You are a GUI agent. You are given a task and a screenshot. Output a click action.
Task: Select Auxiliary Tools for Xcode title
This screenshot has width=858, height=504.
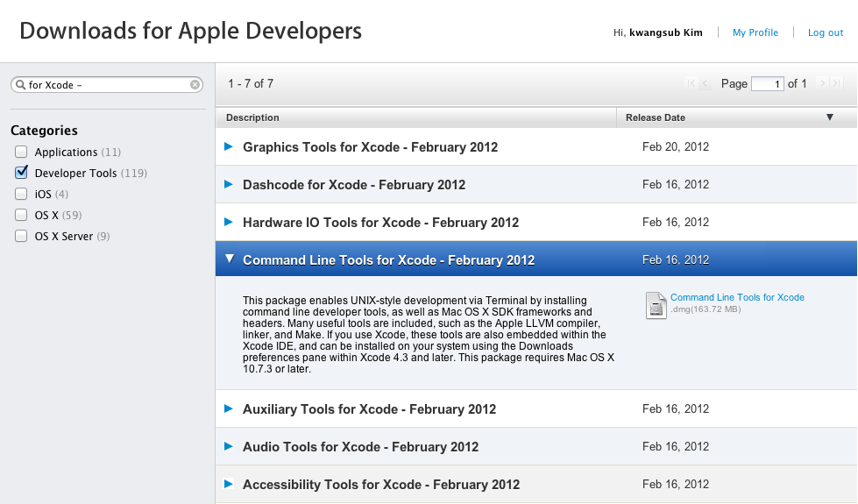pos(369,409)
